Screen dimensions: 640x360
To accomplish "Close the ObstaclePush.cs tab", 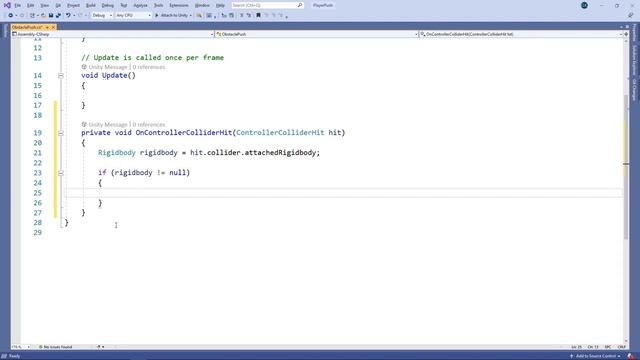I will (x=53, y=27).
